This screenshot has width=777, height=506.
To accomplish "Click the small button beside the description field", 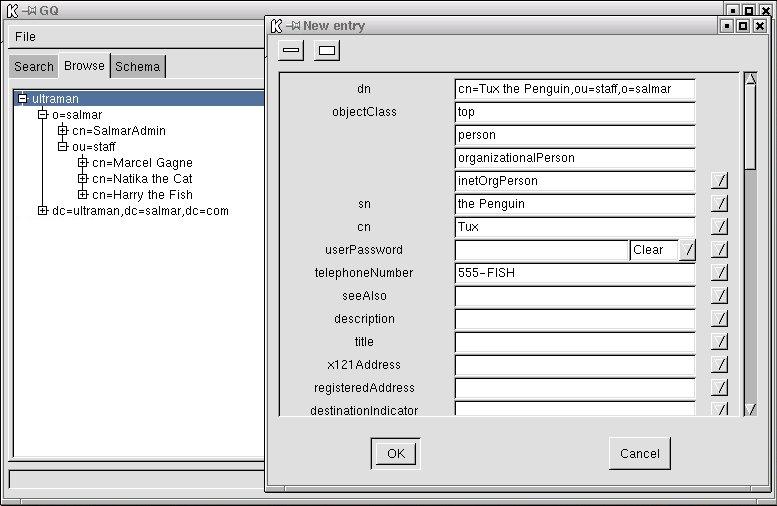I will point(719,319).
